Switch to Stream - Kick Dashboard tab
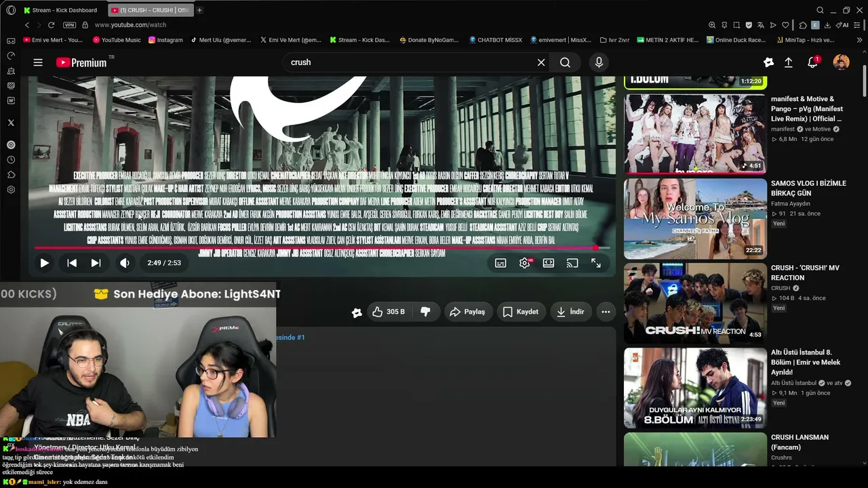The image size is (868, 488). [x=61, y=10]
